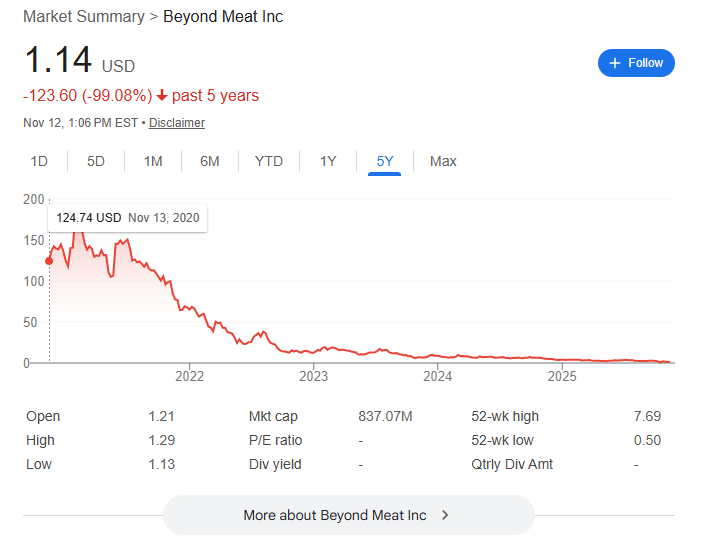Click the plus icon in Follow button
The height and width of the screenshot is (557, 717).
tap(615, 63)
